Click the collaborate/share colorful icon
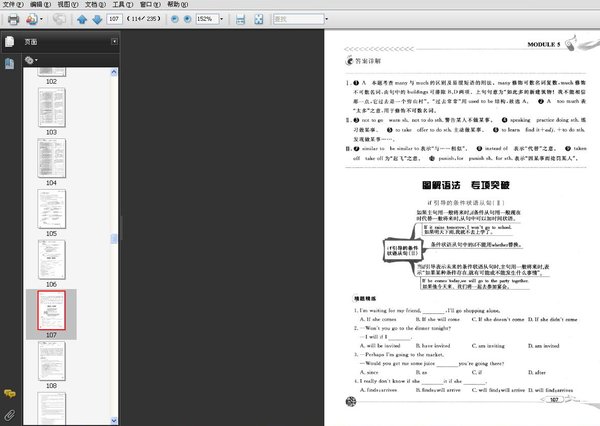This screenshot has height=426, width=600. coord(32,19)
